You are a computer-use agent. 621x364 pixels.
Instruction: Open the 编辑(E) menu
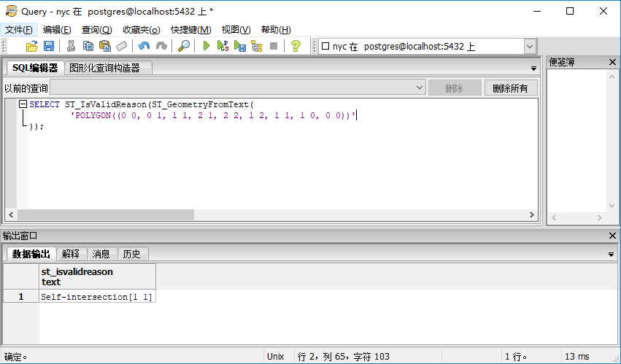tap(57, 30)
